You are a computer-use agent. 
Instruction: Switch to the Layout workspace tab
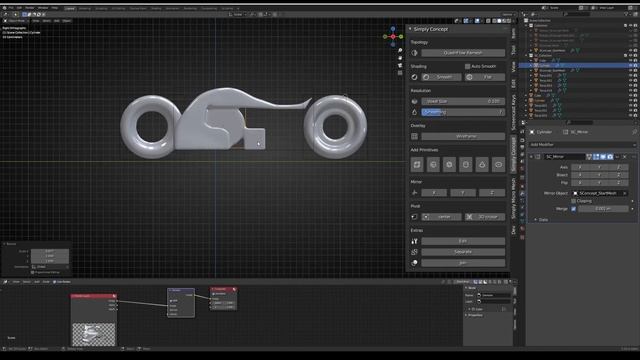[x=70, y=8]
